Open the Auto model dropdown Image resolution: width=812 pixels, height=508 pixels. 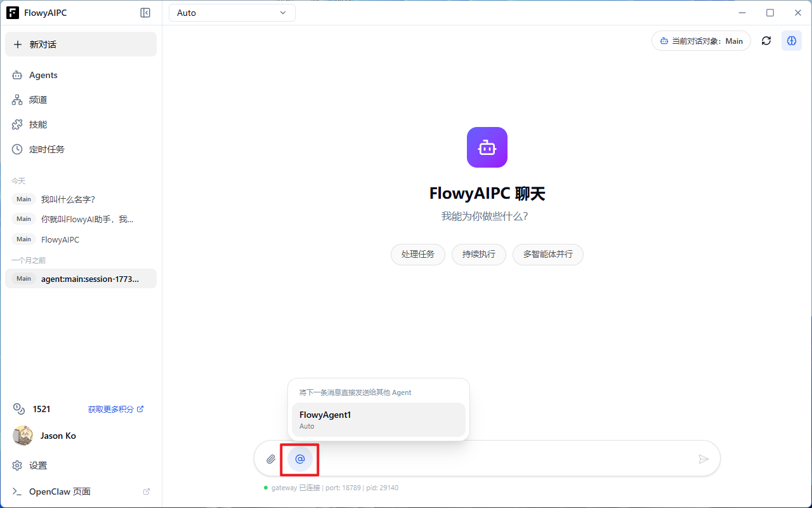pyautogui.click(x=232, y=12)
